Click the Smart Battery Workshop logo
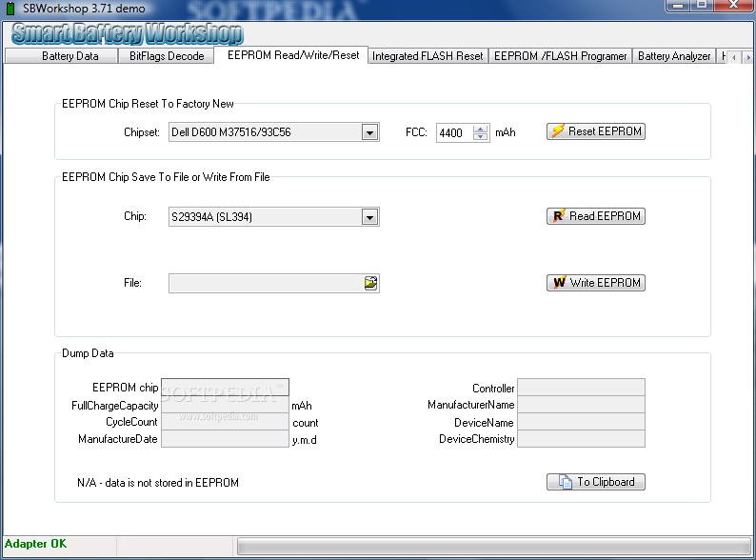756x560 pixels. pyautogui.click(x=128, y=33)
